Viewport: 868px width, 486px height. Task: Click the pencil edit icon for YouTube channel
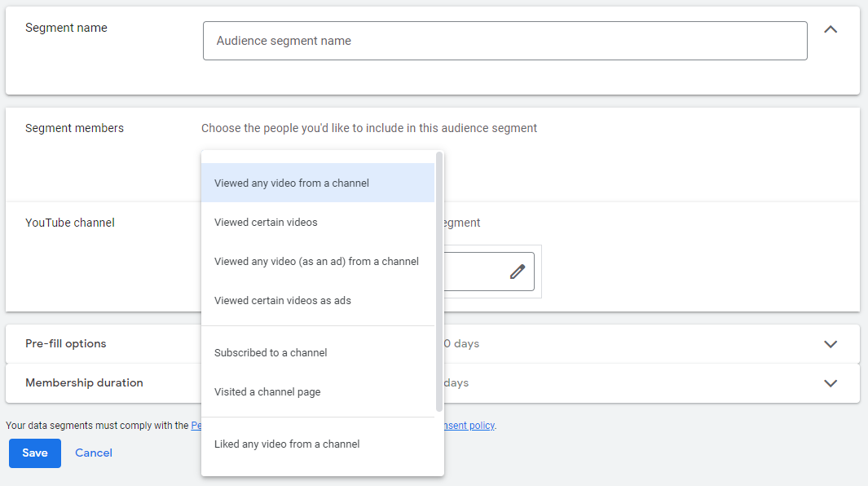[517, 272]
